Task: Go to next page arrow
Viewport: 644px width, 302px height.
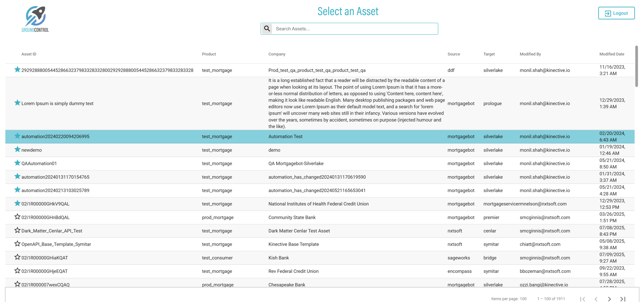Action: click(609, 299)
